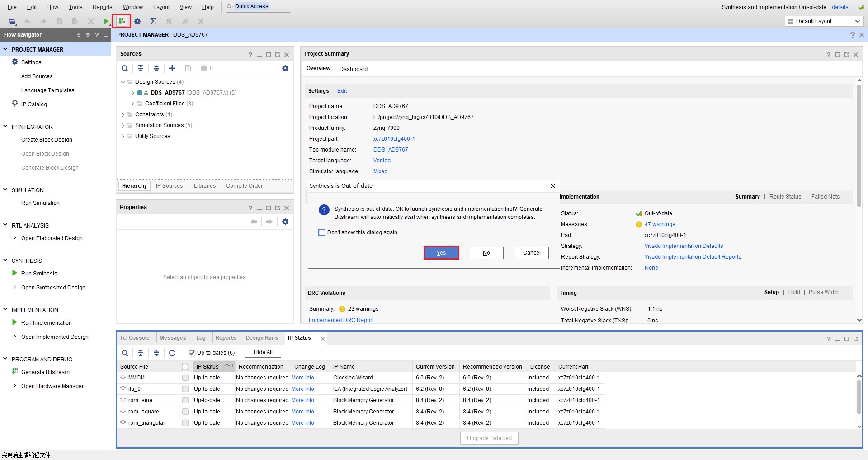Toggle the Up-to-dates (6) checkbox
The width and height of the screenshot is (868, 460).
click(x=192, y=353)
